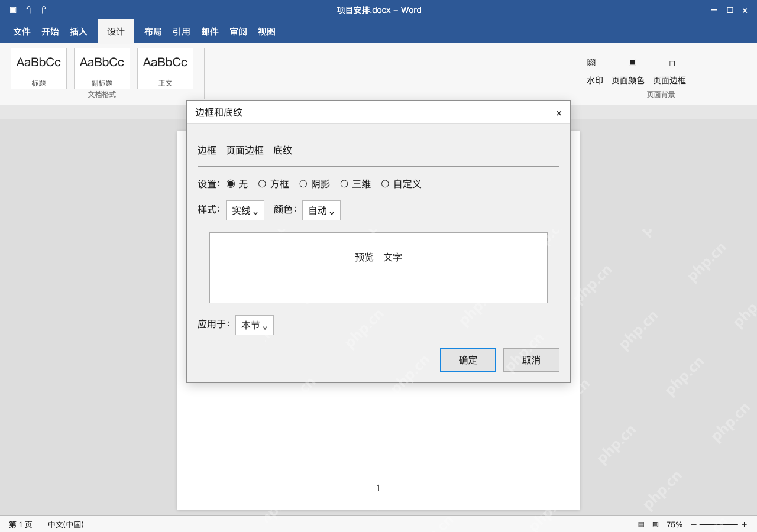
Task: Click 中文(中国) in the status bar
Action: click(x=66, y=524)
